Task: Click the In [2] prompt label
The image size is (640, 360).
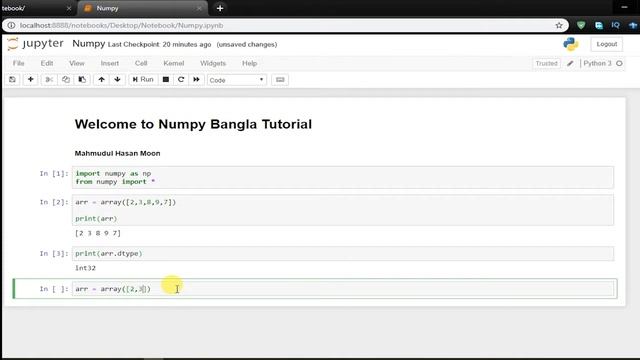Action: (x=54, y=202)
